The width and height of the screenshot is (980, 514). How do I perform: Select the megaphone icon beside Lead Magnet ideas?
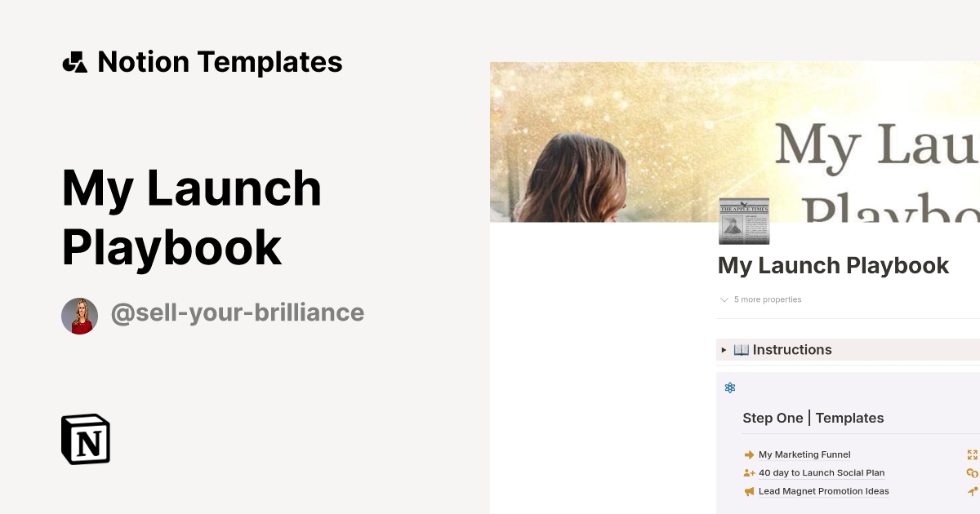coord(749,490)
